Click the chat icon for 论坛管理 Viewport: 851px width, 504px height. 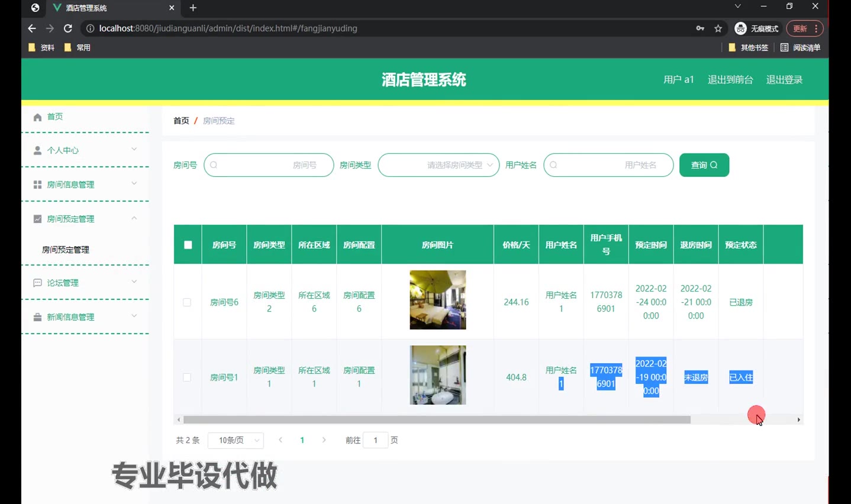(x=37, y=283)
